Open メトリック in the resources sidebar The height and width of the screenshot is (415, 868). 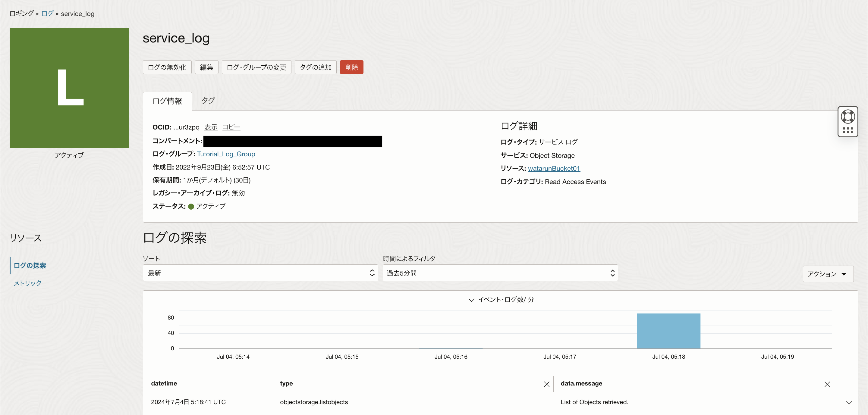click(x=28, y=283)
